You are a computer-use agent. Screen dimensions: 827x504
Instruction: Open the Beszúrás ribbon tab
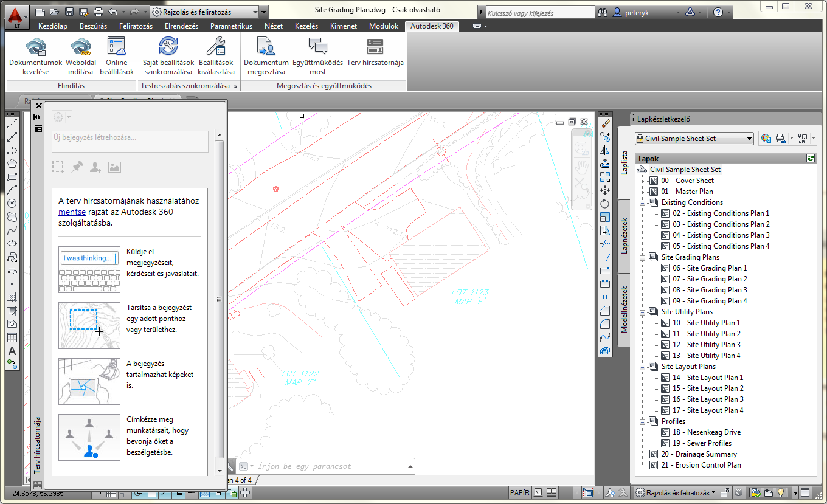tap(93, 26)
